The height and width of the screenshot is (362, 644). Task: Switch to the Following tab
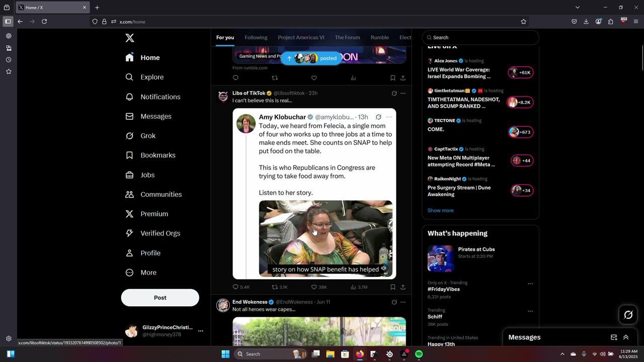(256, 37)
